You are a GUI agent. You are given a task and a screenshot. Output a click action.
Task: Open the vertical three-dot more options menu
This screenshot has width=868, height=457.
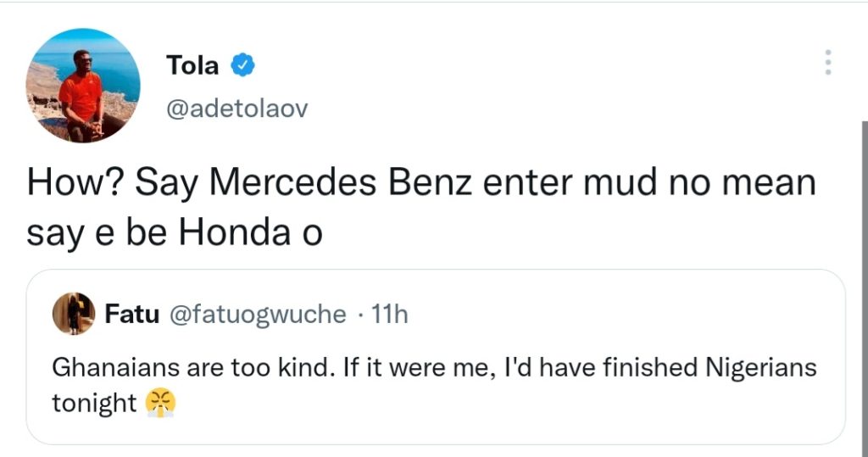827,62
